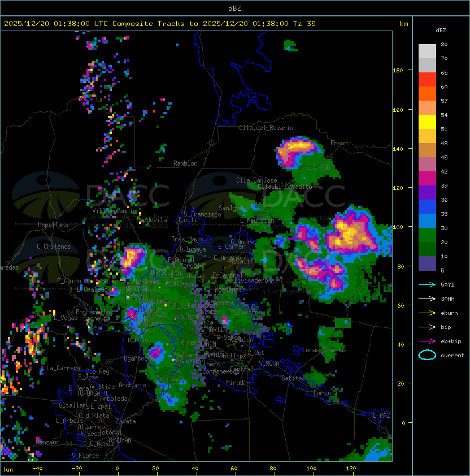Click the 'L_Dormida' place label

click(321, 393)
